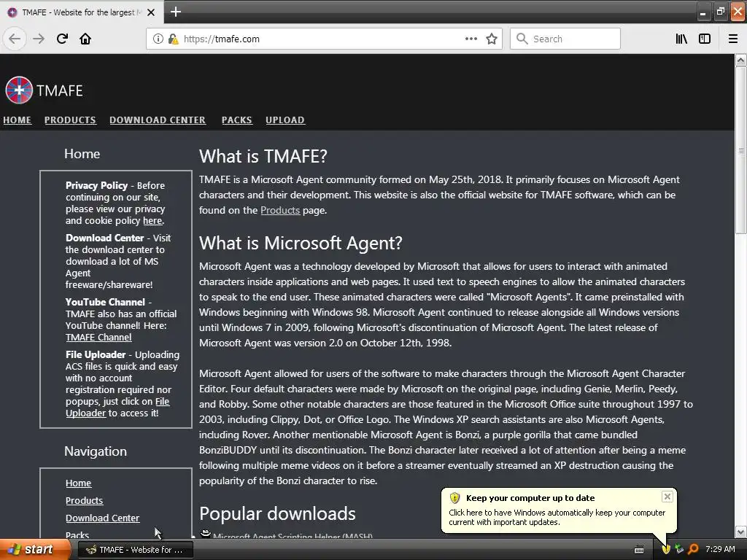
Task: Open the PRODUCTS navigation menu item
Action: [x=70, y=120]
